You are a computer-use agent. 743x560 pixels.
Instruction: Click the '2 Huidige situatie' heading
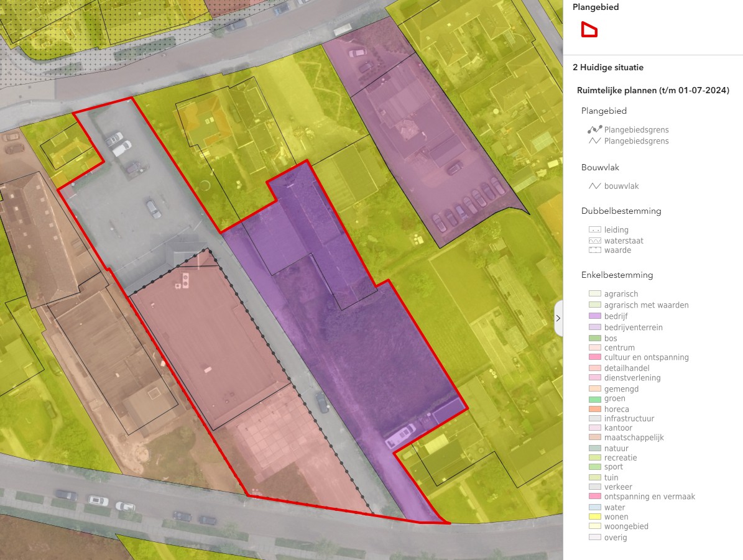coord(608,67)
